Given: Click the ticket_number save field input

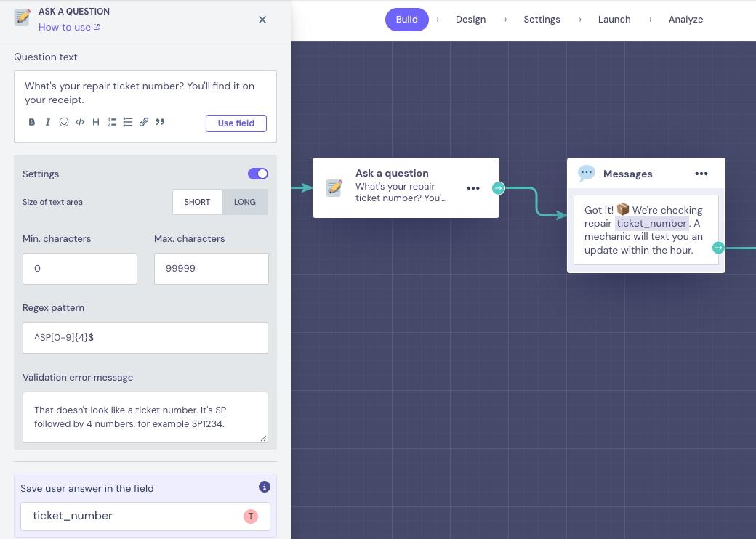Looking at the screenshot, I should pos(145,516).
